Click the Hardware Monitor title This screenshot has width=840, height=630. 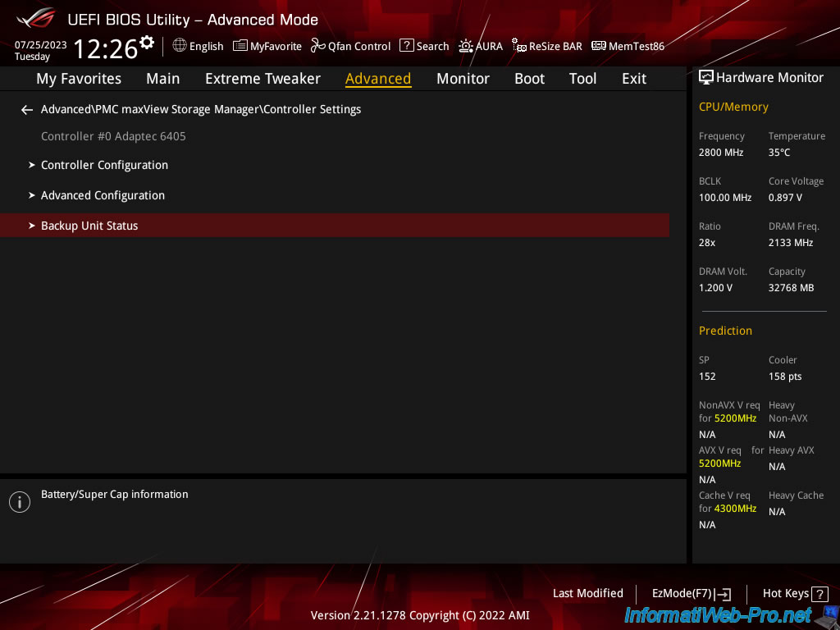point(769,78)
